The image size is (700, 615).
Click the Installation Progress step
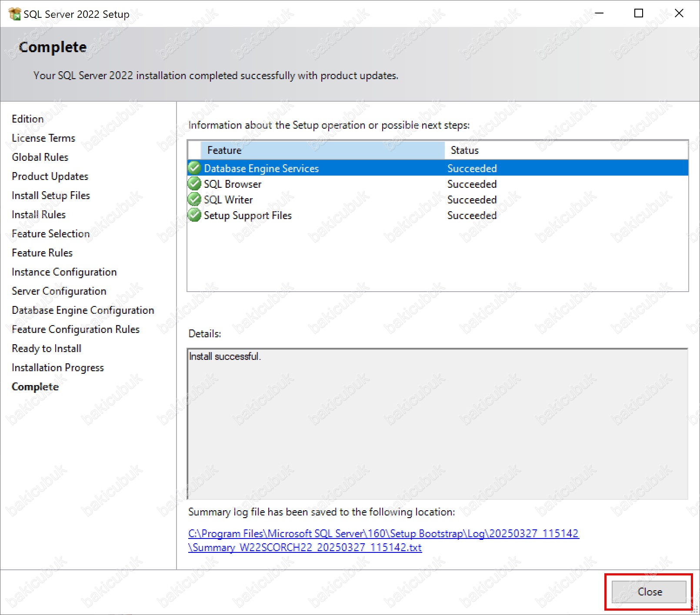coord(58,367)
